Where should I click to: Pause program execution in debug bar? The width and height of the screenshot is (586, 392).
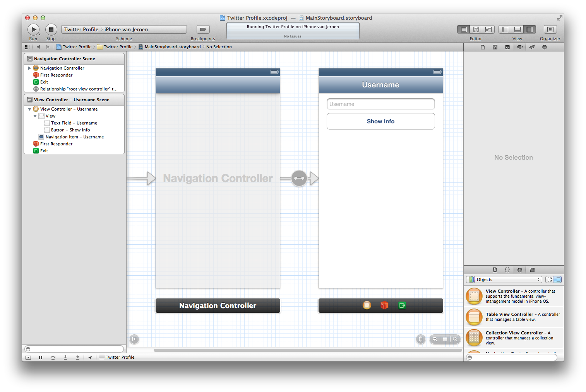point(41,358)
